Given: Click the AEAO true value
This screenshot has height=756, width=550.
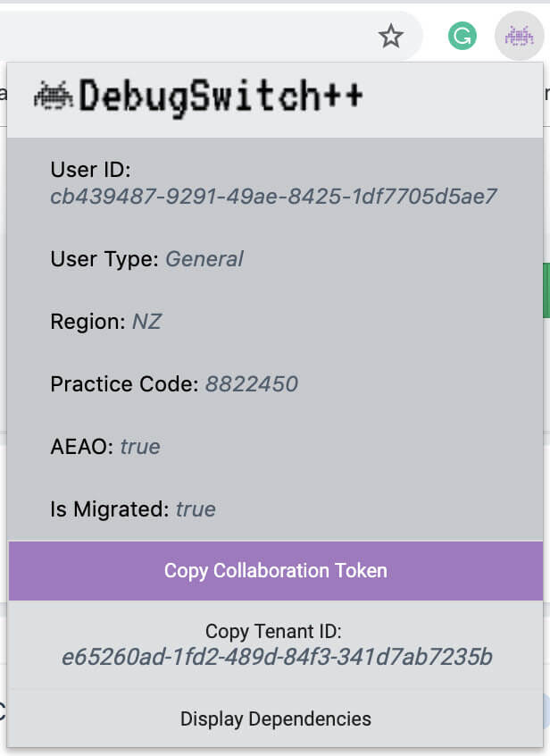Looking at the screenshot, I should 141,447.
